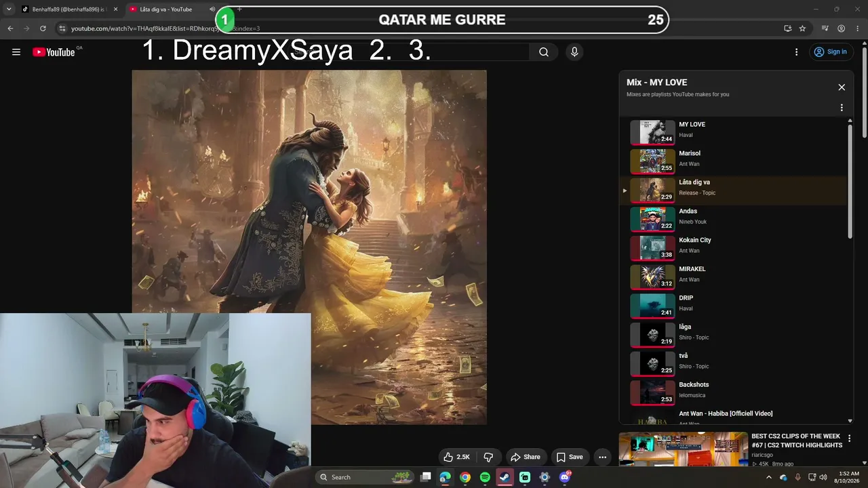Image resolution: width=868 pixels, height=488 pixels.
Task: Go to the YouTube home logo
Action: 54,52
